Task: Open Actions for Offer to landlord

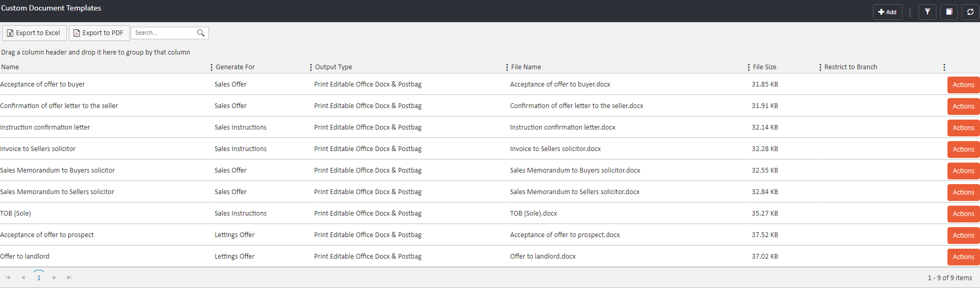Action: pyautogui.click(x=963, y=257)
